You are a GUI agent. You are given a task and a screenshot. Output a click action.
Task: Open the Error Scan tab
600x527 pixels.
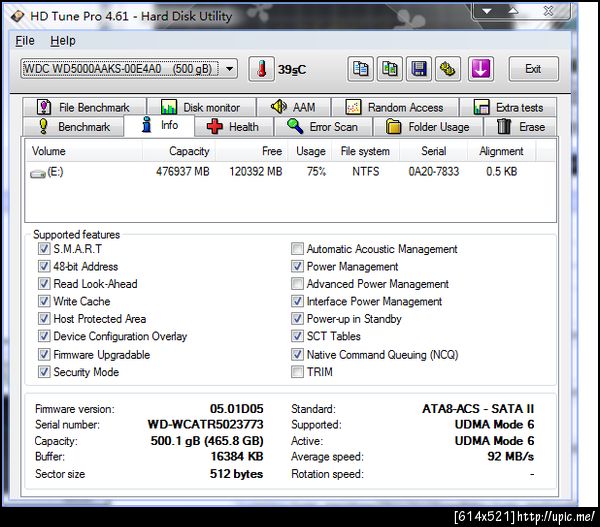(x=323, y=127)
